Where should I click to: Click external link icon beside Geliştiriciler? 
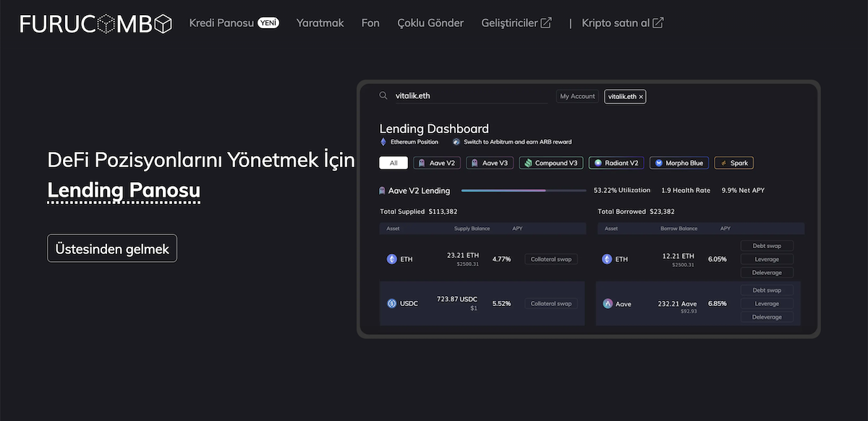(x=546, y=23)
